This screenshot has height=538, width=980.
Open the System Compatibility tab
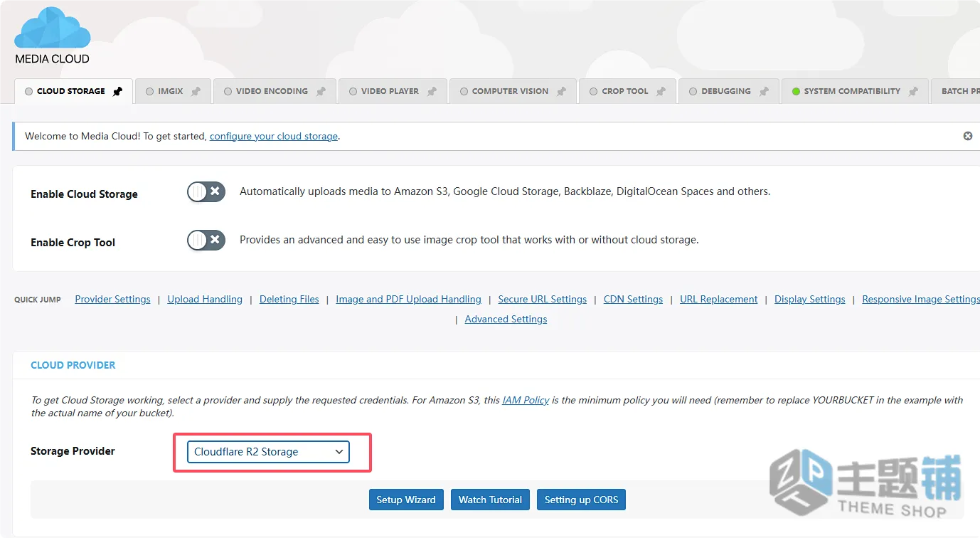(855, 91)
